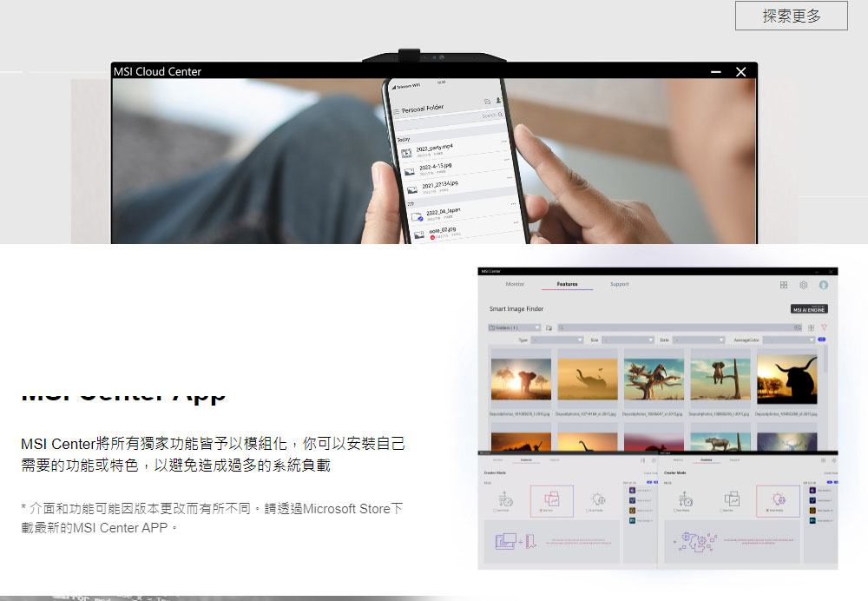Open the elephant at sunset thumbnail
The width and height of the screenshot is (868, 601).
click(521, 380)
